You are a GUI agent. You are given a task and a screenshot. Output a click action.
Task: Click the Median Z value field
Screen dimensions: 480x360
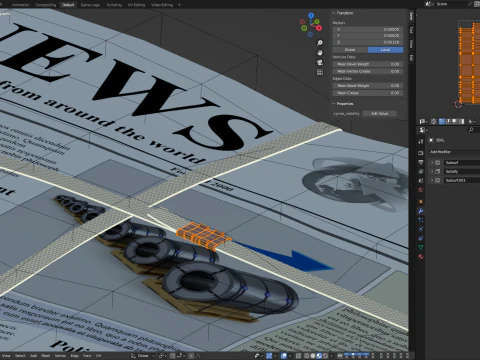click(x=368, y=42)
